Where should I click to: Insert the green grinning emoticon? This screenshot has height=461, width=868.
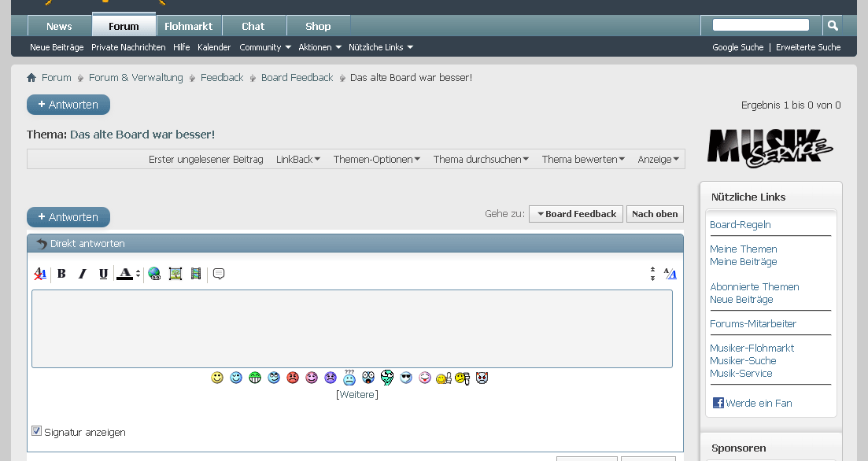(x=255, y=378)
